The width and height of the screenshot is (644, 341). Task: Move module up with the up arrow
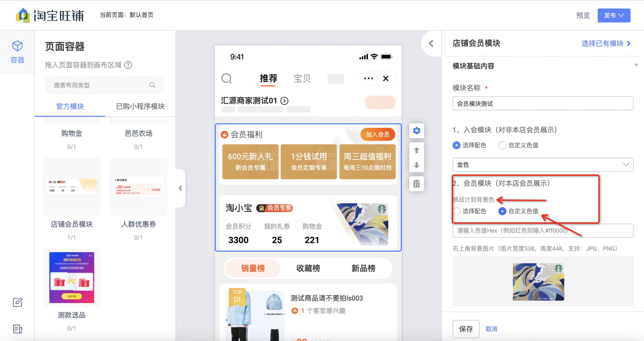pos(417,150)
